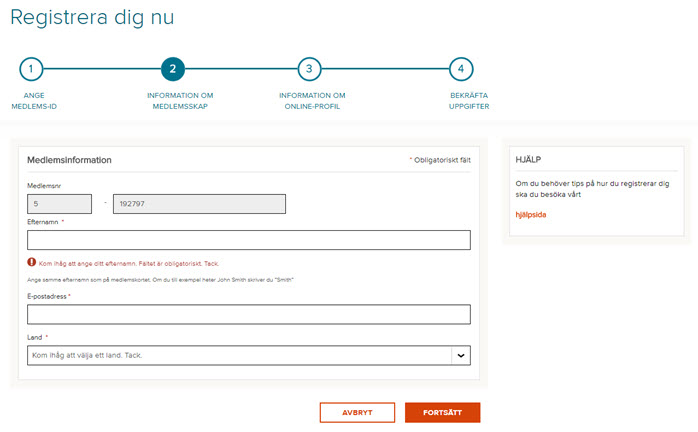Click the HJÄLP panel heading

528,159
